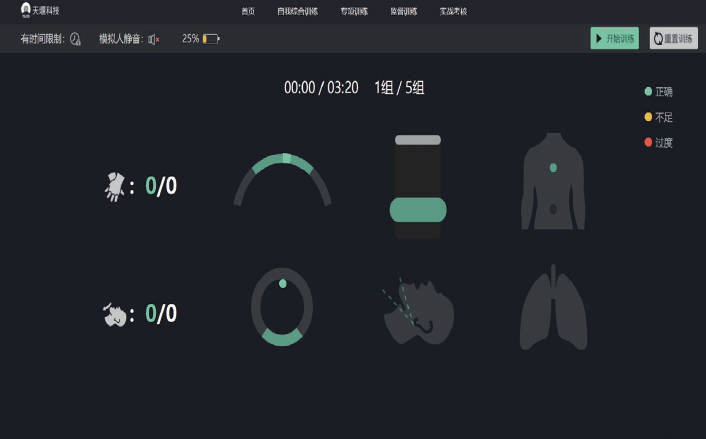Open the 首页 home tab
This screenshot has height=439, width=706.
pyautogui.click(x=248, y=12)
